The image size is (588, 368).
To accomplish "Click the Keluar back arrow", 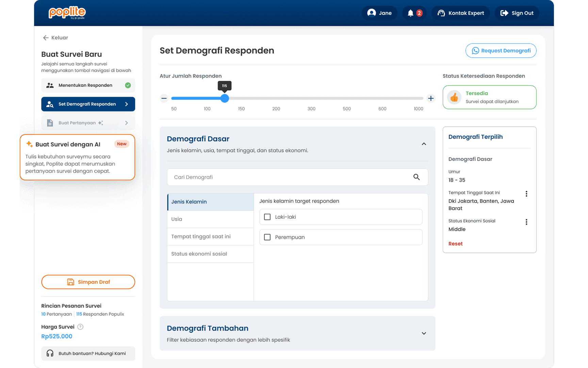I will point(46,38).
